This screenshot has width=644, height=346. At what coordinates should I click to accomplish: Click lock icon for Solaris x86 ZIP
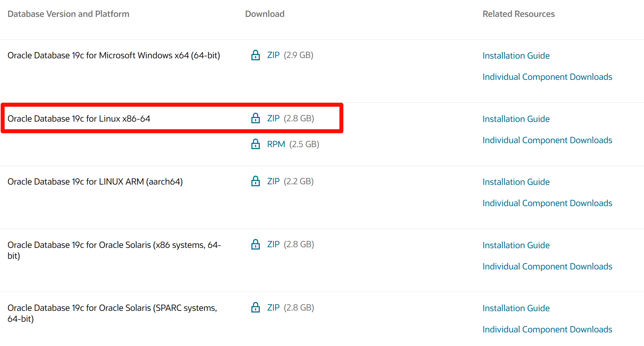click(255, 244)
